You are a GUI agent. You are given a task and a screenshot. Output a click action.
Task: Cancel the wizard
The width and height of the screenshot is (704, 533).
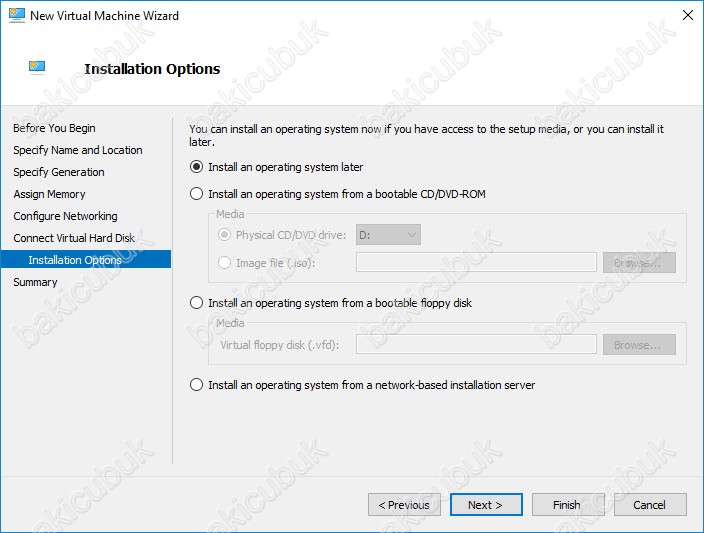pos(650,505)
